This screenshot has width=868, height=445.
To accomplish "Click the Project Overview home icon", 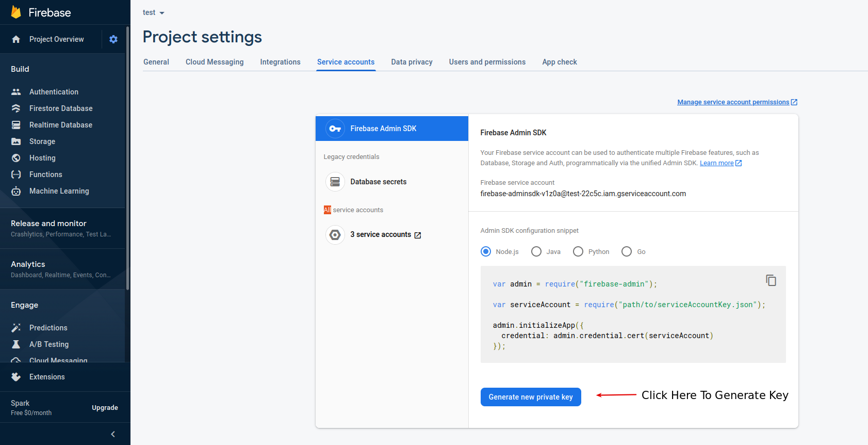I will 16,39.
